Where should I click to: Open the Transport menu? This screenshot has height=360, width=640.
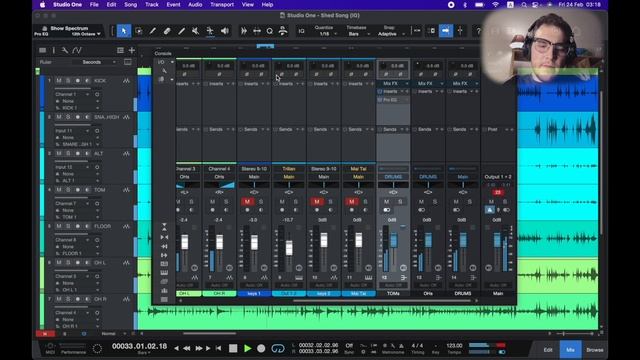[x=222, y=4]
